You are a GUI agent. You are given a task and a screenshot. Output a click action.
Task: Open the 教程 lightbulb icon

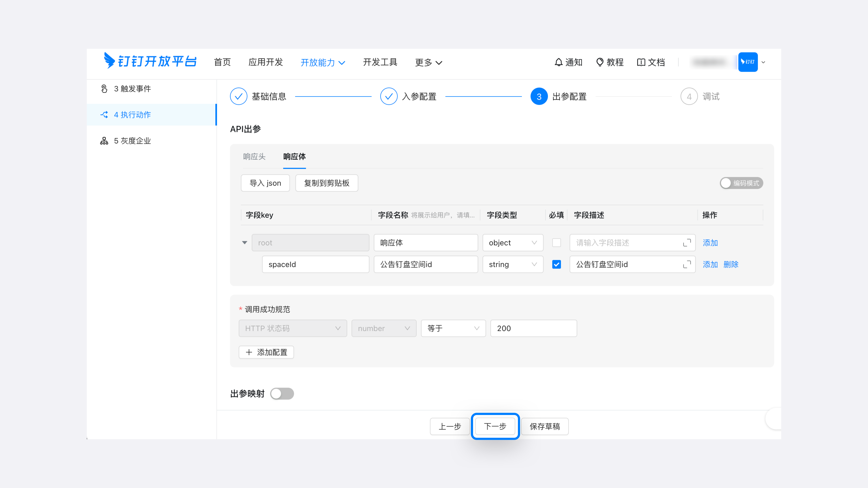pos(600,62)
